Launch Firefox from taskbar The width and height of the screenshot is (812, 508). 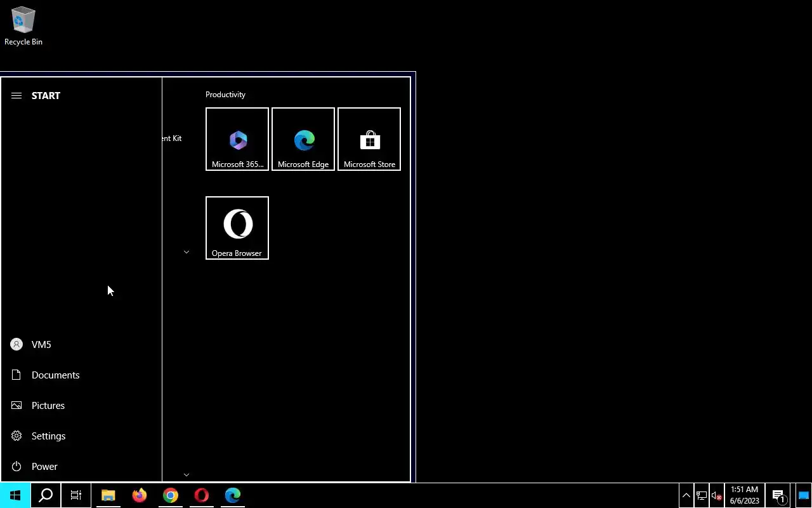click(x=140, y=495)
